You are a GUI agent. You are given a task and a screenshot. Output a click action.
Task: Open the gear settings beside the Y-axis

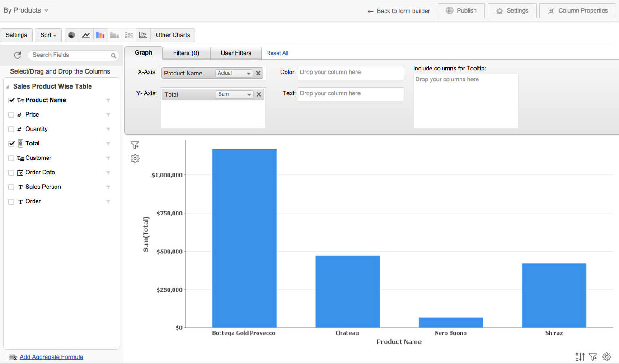click(135, 159)
